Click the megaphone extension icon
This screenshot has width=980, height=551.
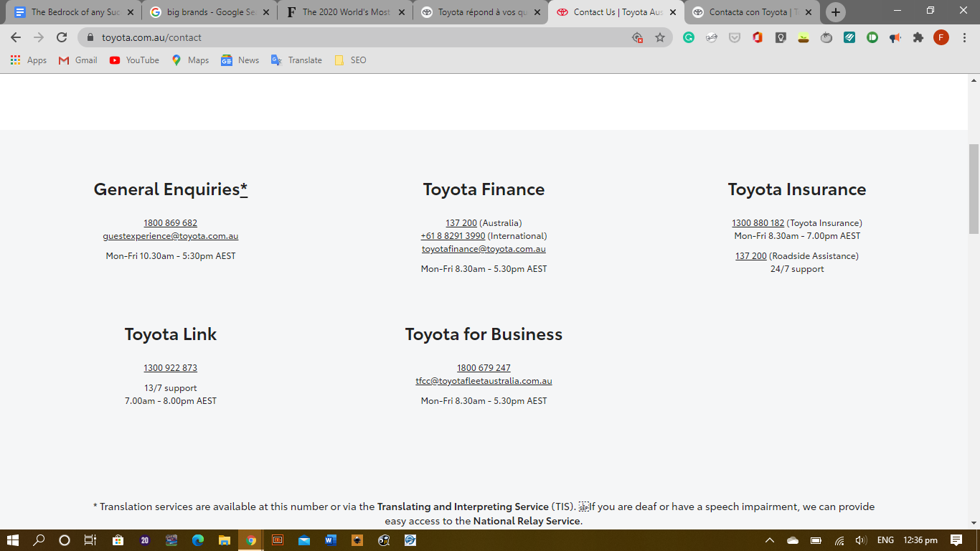click(895, 37)
